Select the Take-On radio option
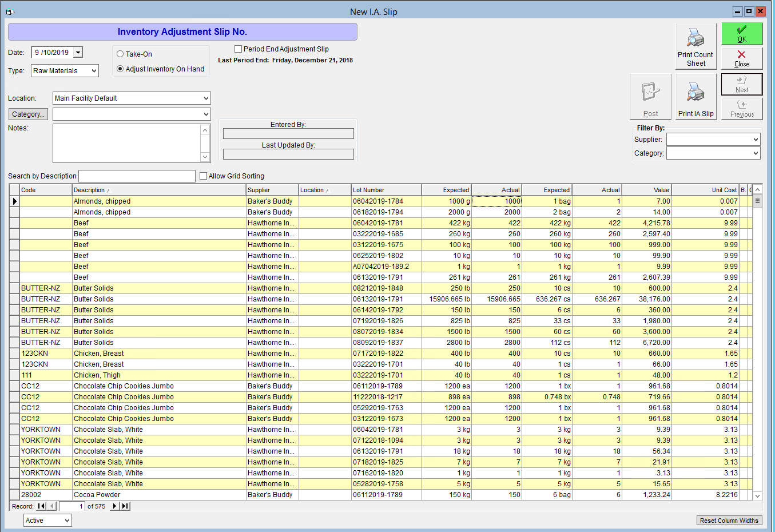775x532 pixels. pyautogui.click(x=120, y=54)
